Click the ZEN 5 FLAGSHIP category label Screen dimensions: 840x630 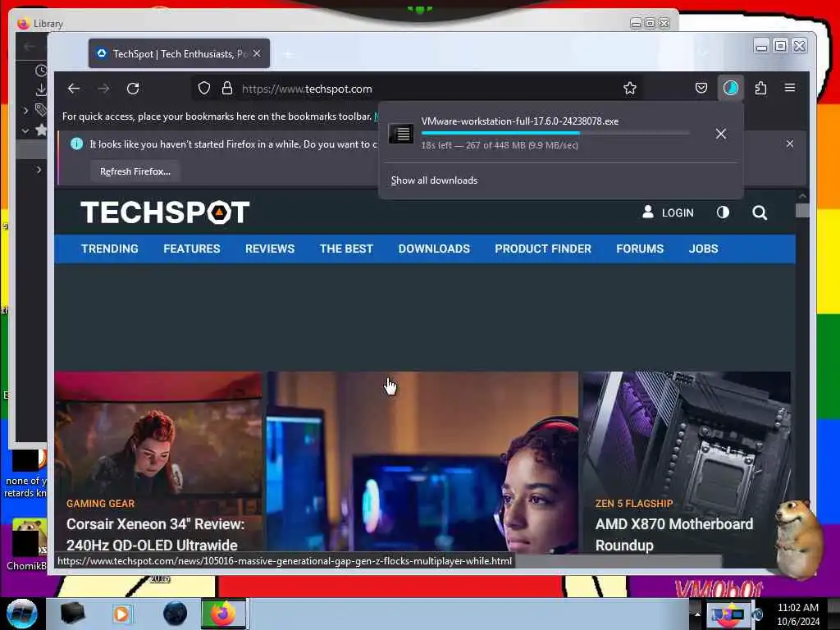[634, 504]
